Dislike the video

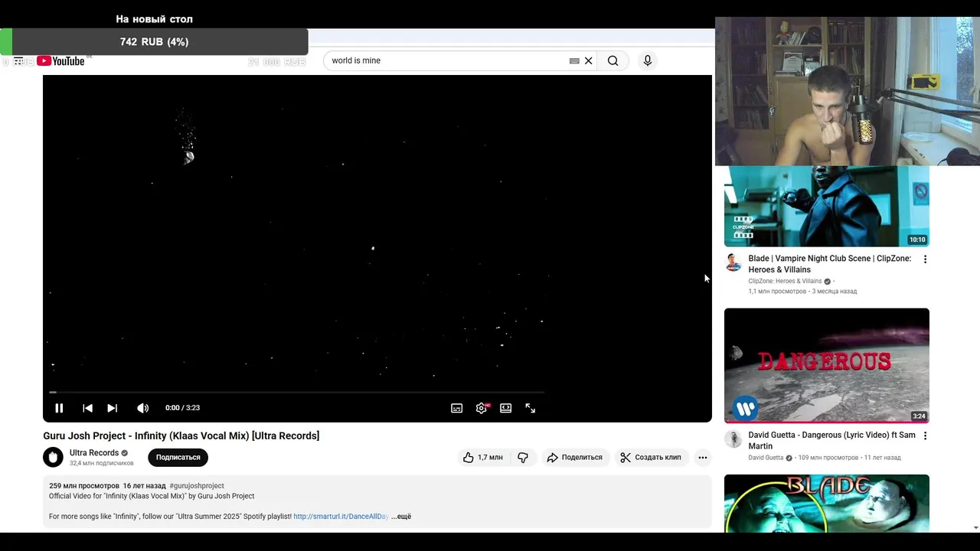pos(523,457)
